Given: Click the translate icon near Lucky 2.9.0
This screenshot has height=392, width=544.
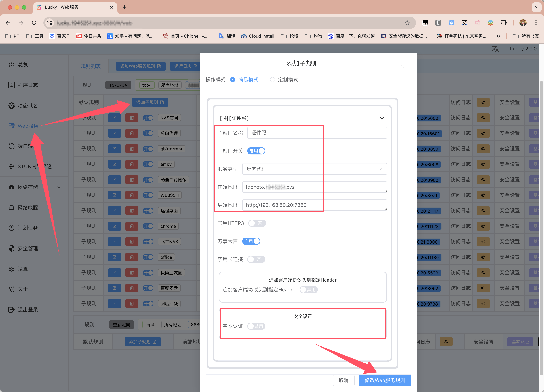Looking at the screenshot, I should point(495,49).
